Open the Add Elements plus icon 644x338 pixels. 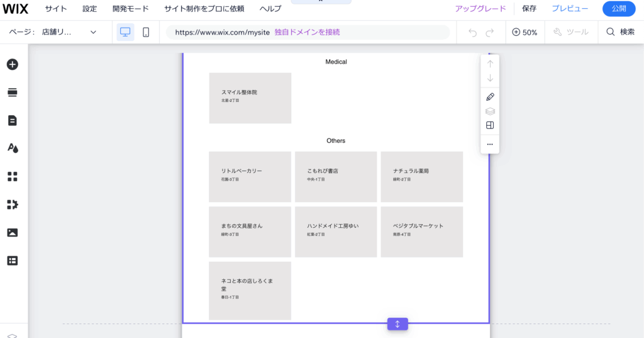coord(13,65)
